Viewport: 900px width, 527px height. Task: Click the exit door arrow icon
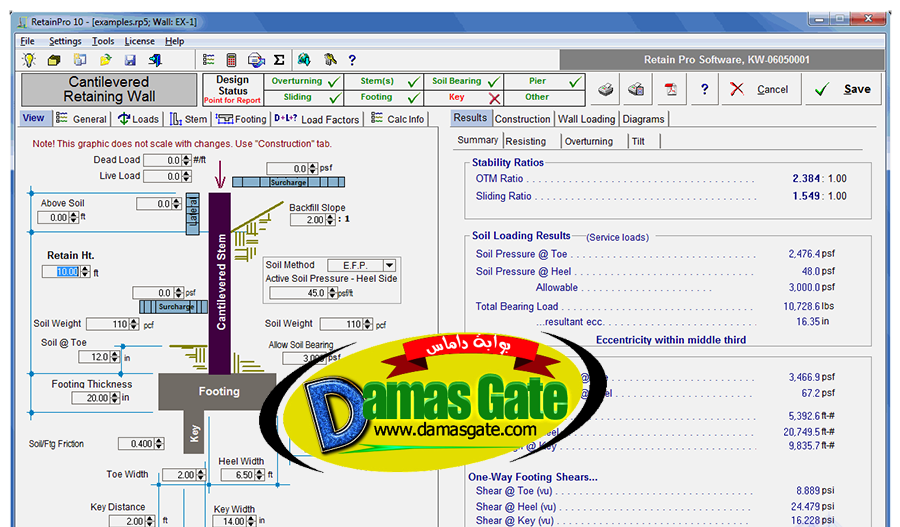(155, 60)
